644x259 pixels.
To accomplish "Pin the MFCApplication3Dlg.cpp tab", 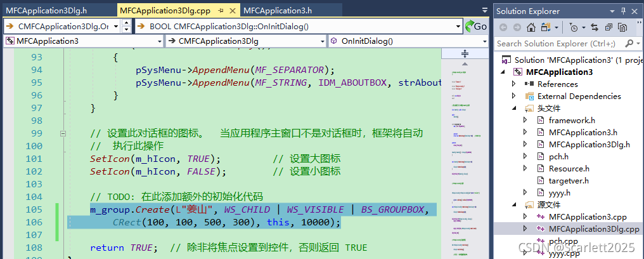I will tap(221, 11).
